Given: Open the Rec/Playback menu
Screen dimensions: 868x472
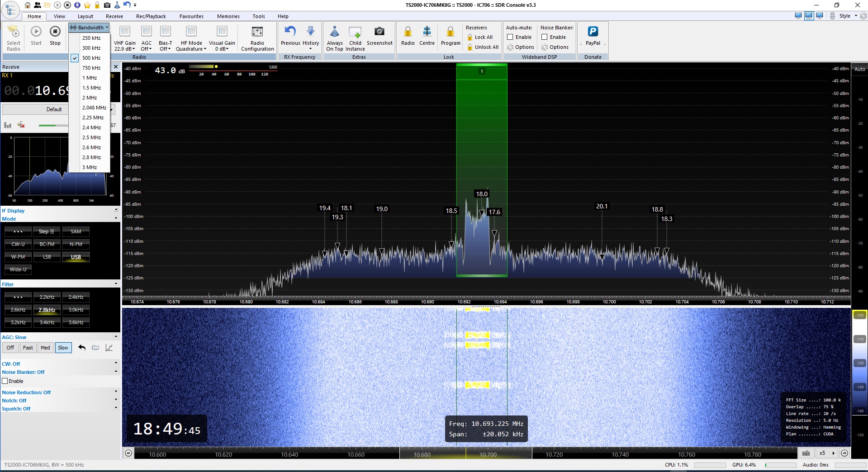Looking at the screenshot, I should click(151, 16).
